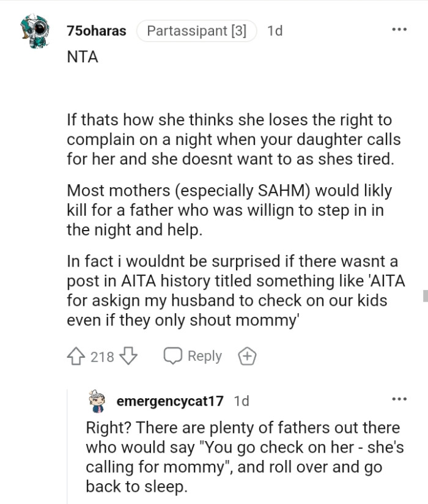
Task: Open the overflow menu on emergencycat17's comment
Action: tap(397, 399)
